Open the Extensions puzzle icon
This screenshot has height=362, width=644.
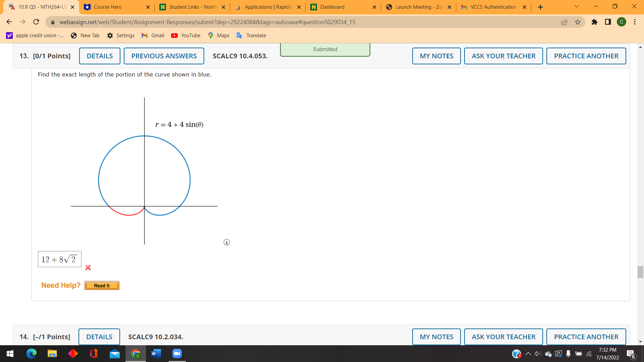pyautogui.click(x=594, y=22)
